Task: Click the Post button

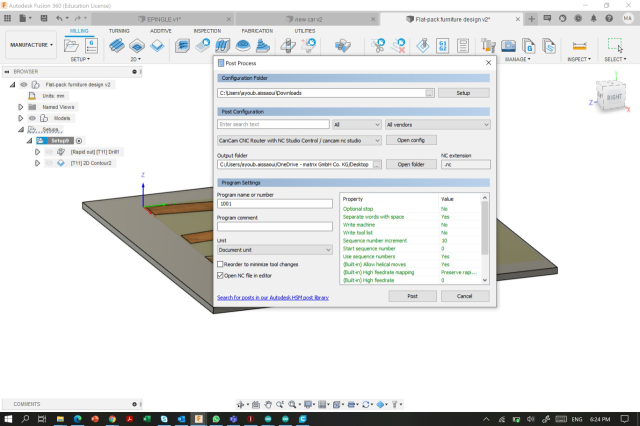Action: click(412, 296)
